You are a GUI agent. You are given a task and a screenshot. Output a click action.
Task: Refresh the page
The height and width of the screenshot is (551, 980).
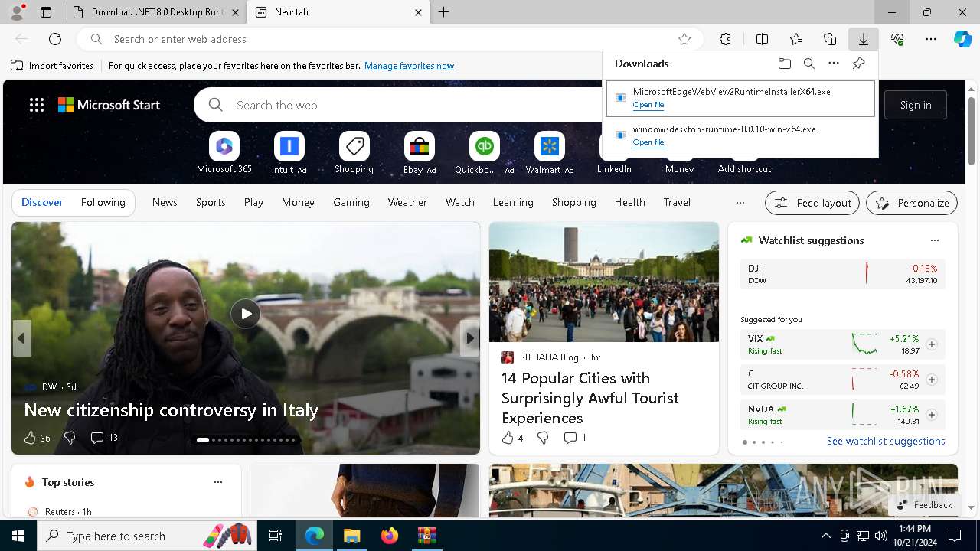point(55,39)
